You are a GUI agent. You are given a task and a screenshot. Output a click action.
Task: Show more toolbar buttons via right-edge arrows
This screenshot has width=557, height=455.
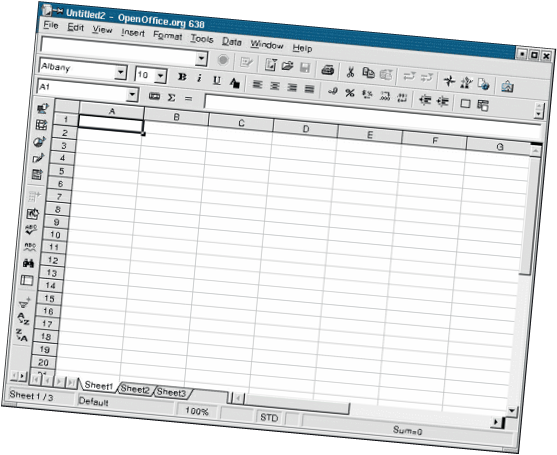click(x=538, y=111)
